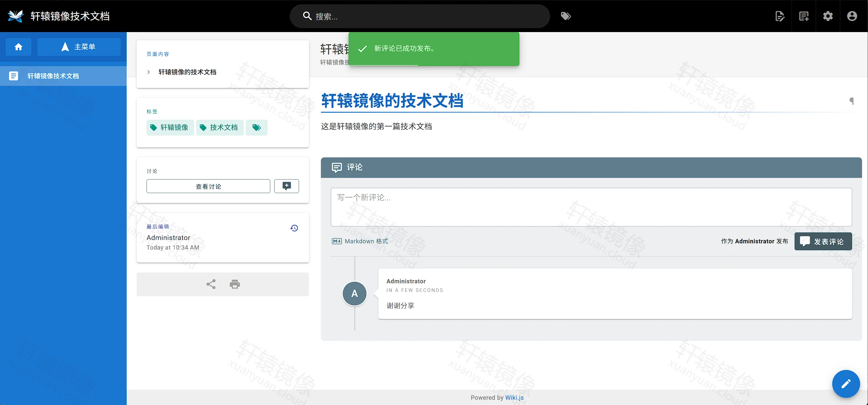Click the 这是轩辕镜像的第一篇技术文档 paragraph
The image size is (868, 405).
[376, 127]
